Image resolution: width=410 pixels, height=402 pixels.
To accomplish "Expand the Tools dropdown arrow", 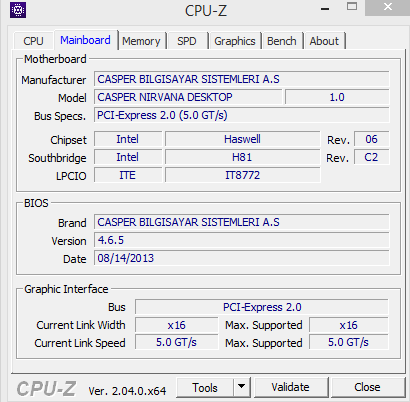I will [x=242, y=388].
